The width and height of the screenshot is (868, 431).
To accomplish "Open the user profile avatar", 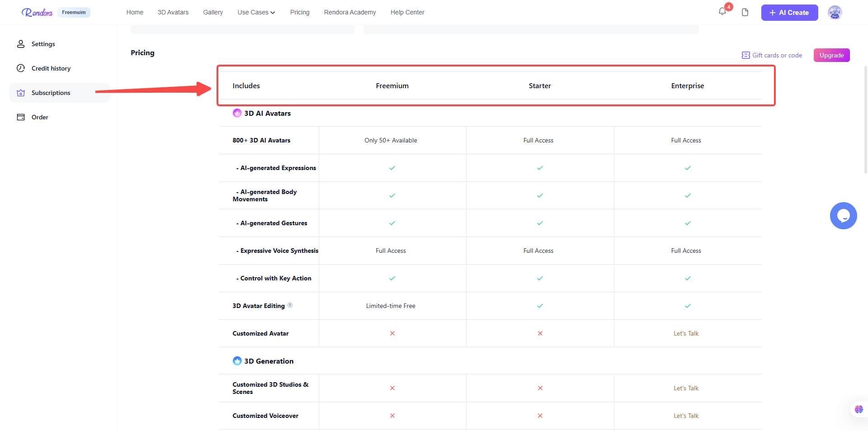I will click(x=835, y=12).
